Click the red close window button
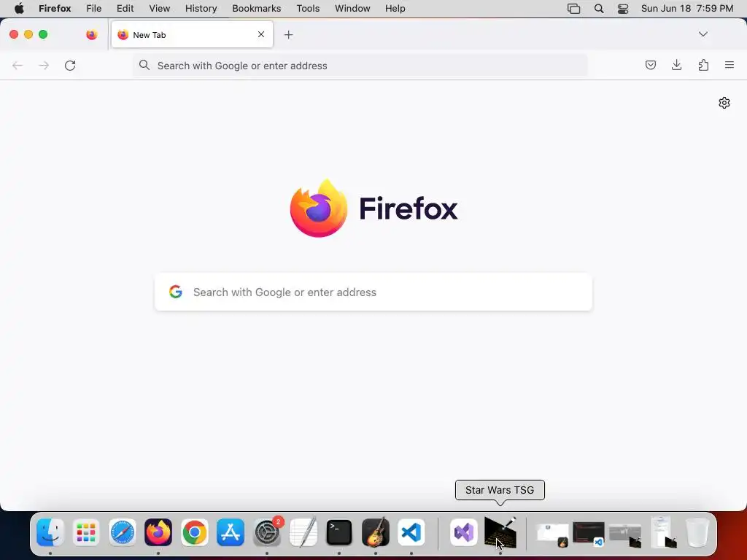The width and height of the screenshot is (747, 560). pos(14,34)
